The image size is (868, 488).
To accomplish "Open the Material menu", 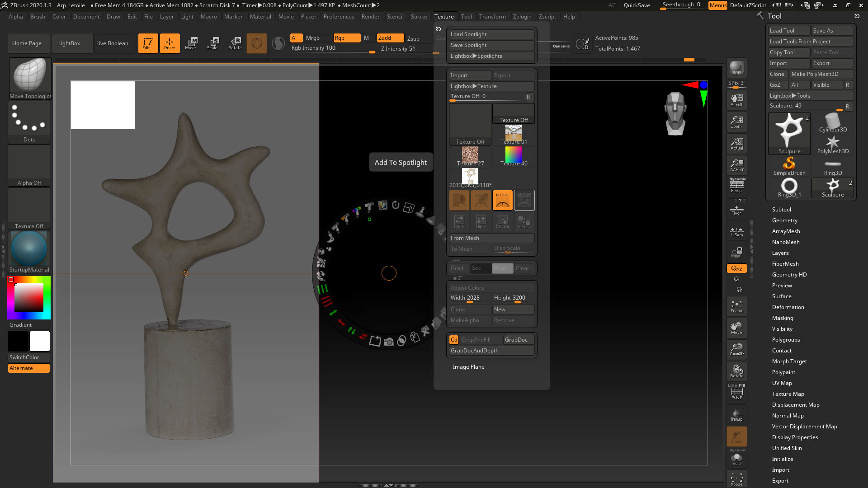I will pyautogui.click(x=260, y=16).
